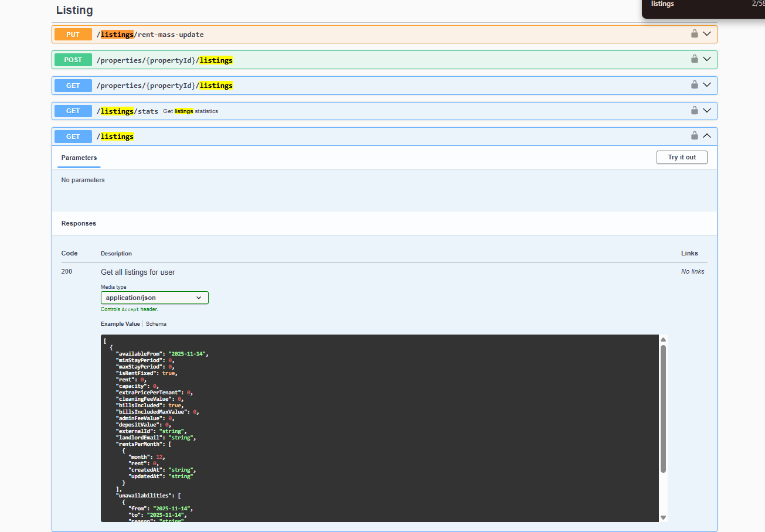Expand GET /properties/{propertyId}/listings chevron
The width and height of the screenshot is (765, 532).
point(707,85)
